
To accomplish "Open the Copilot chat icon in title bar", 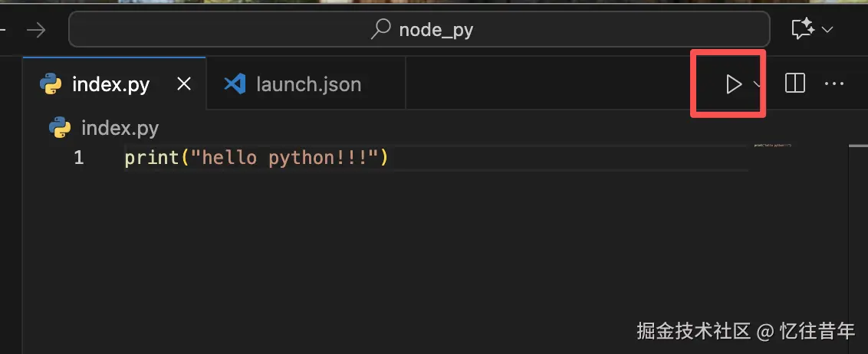I will click(x=802, y=30).
